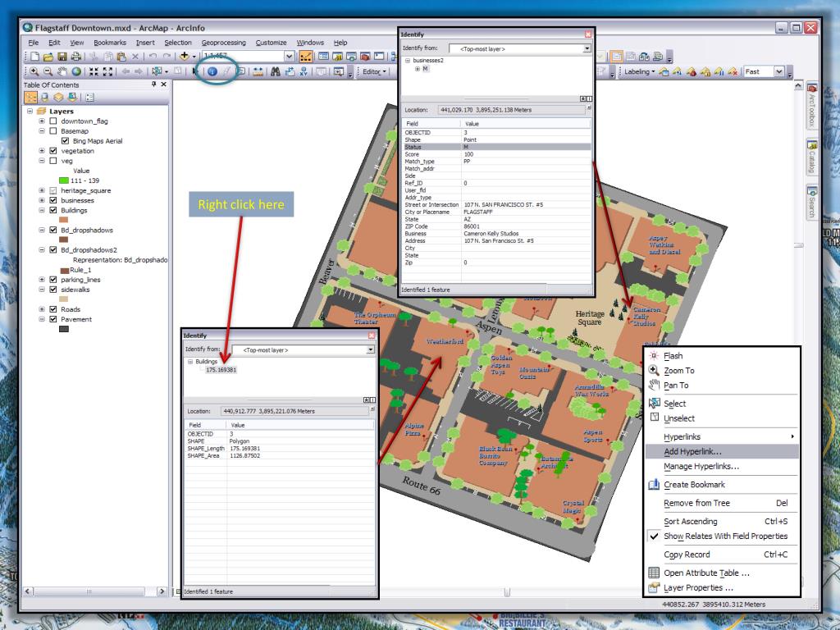Screen dimensions: 840x630
Task: Click the Add Data plus icon
Action: (x=185, y=57)
